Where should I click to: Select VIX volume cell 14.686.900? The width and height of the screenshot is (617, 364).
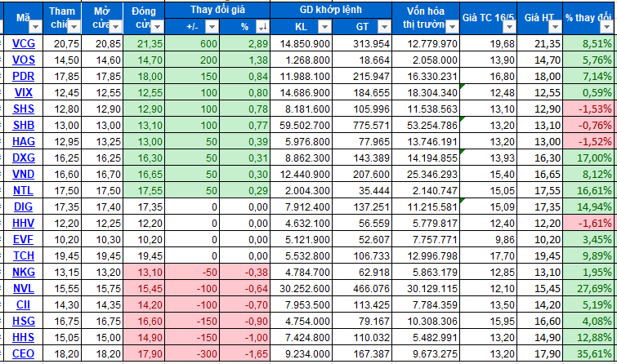301,93
